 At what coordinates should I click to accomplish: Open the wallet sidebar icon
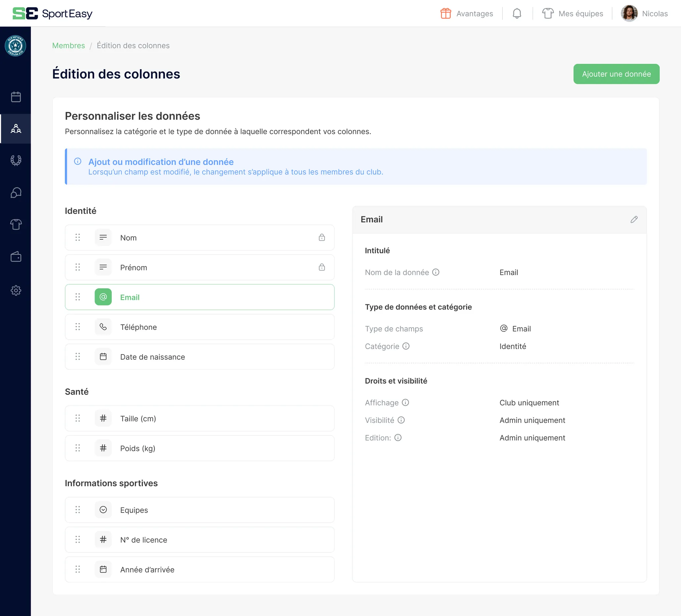pyautogui.click(x=16, y=257)
